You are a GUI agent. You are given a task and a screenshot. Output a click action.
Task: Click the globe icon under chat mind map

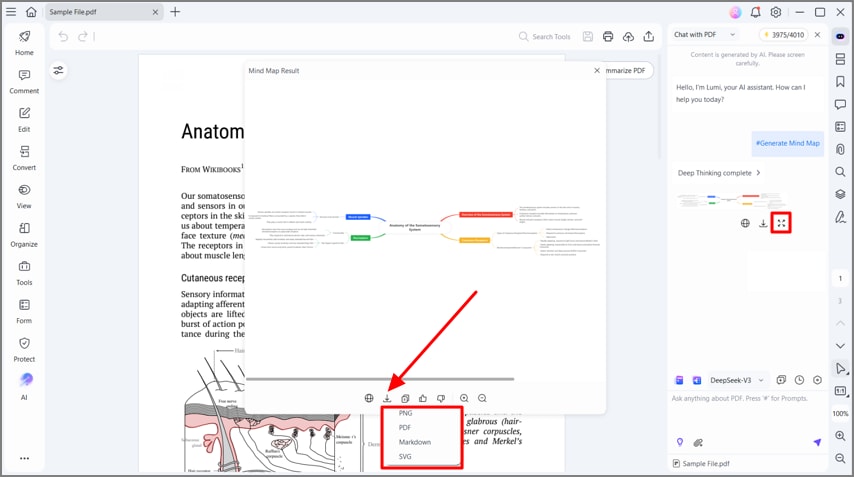pyautogui.click(x=745, y=223)
